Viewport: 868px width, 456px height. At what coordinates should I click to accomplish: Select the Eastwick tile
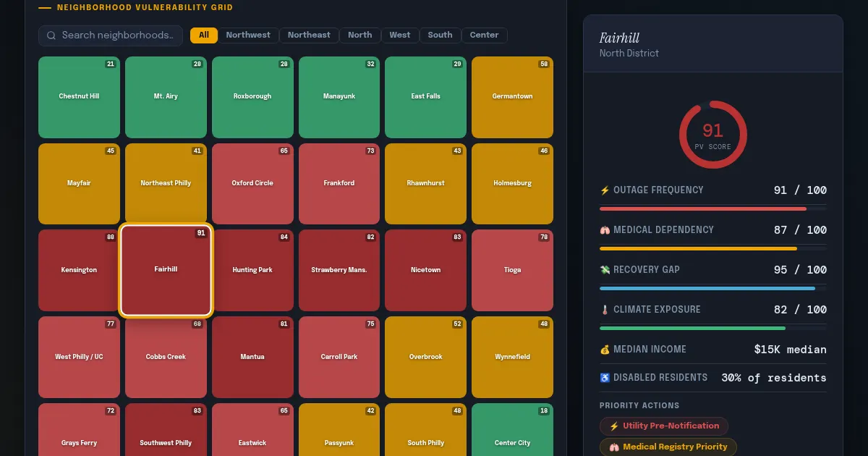[x=252, y=430]
